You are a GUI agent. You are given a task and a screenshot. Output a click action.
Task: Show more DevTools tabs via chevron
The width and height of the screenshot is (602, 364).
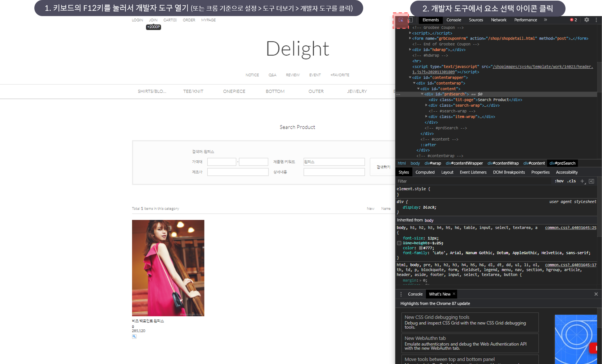[545, 20]
